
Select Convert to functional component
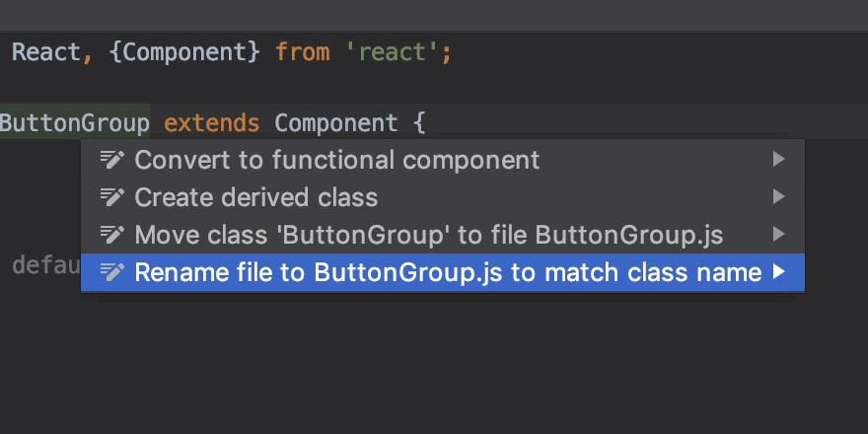[443, 160]
